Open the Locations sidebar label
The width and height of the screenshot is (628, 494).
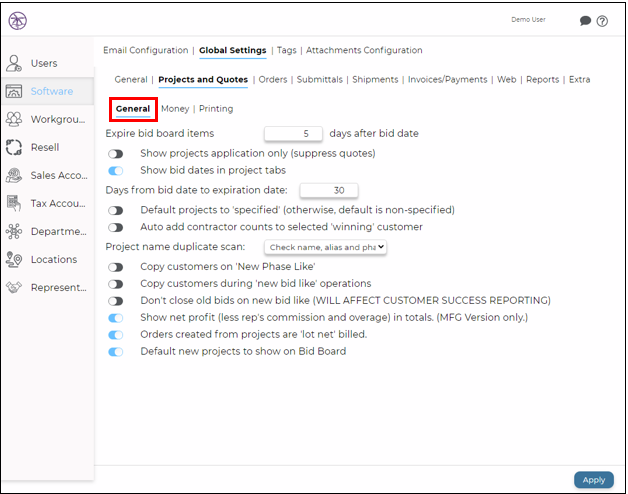(54, 260)
